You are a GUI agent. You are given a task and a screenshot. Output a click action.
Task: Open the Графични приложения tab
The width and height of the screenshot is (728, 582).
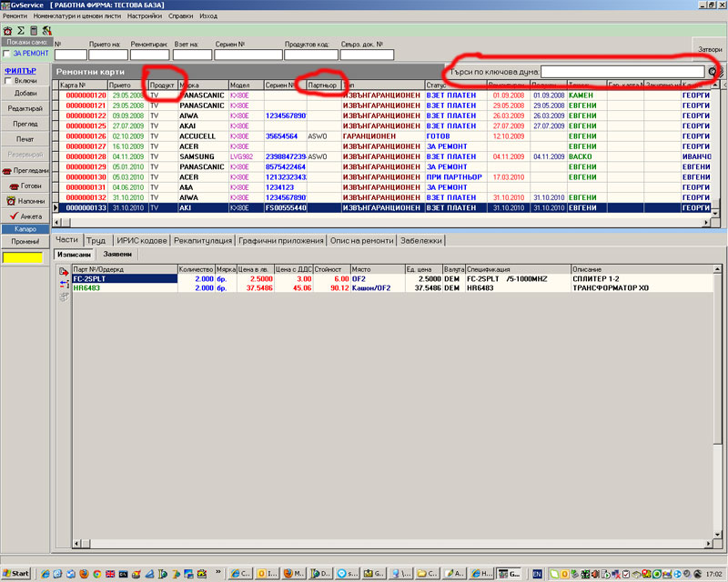click(281, 240)
